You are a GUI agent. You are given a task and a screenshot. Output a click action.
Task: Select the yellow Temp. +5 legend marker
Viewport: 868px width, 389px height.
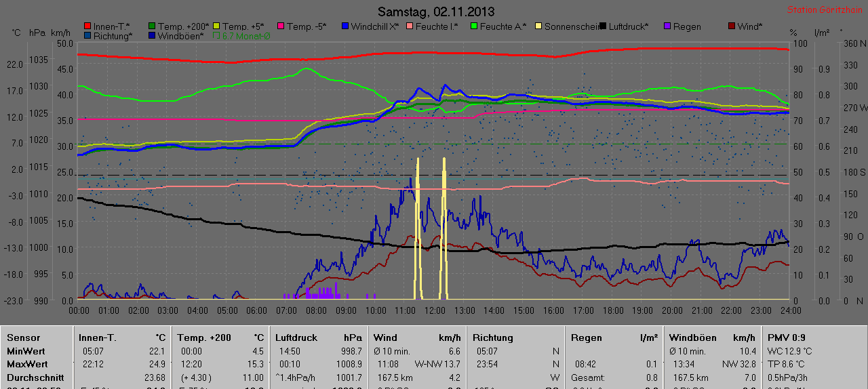[217, 26]
